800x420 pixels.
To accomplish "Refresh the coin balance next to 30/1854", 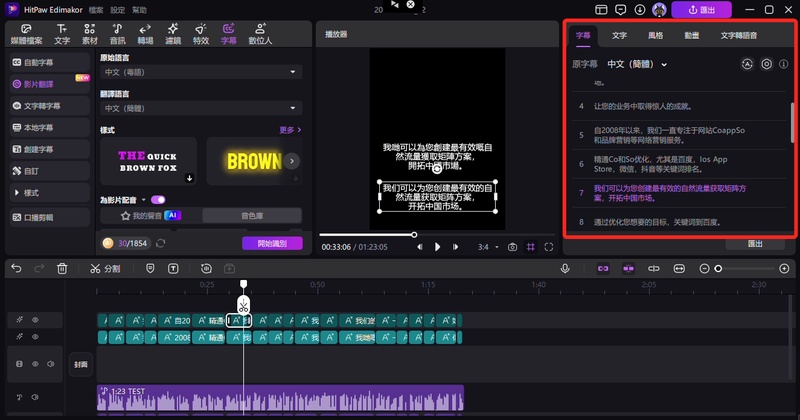I will pos(161,243).
